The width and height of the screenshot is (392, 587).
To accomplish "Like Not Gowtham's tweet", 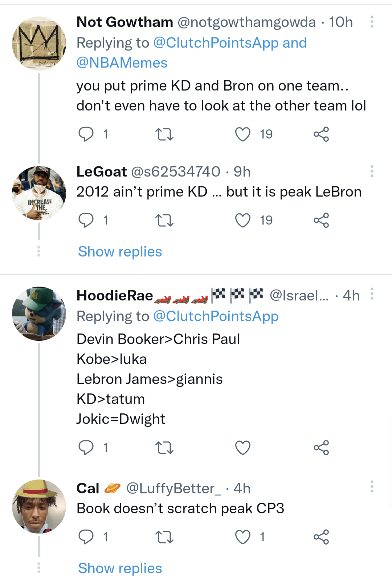I will 242,134.
